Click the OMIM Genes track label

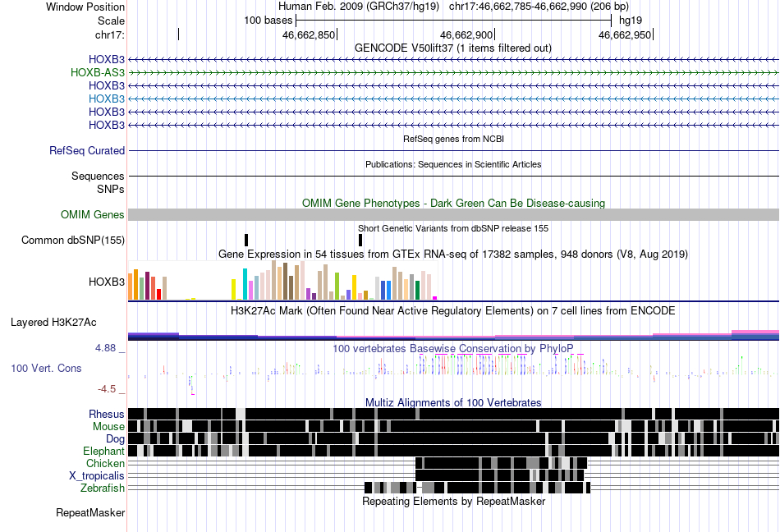(x=93, y=215)
